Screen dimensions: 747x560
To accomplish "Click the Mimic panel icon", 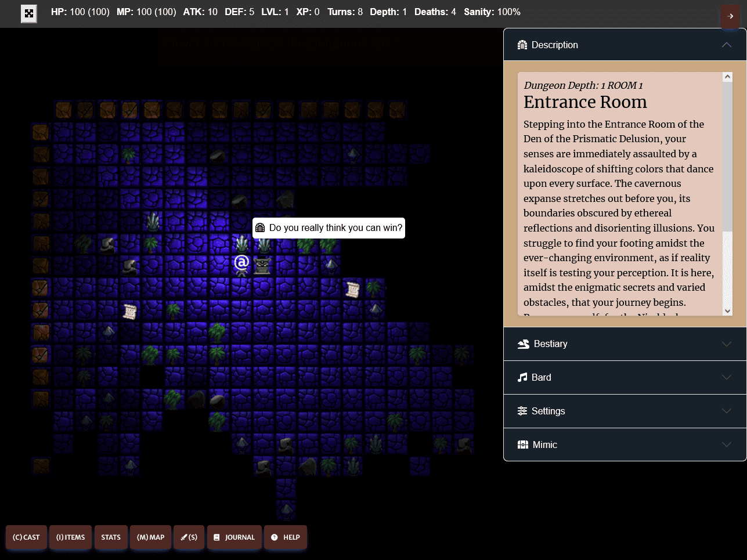I will (523, 445).
